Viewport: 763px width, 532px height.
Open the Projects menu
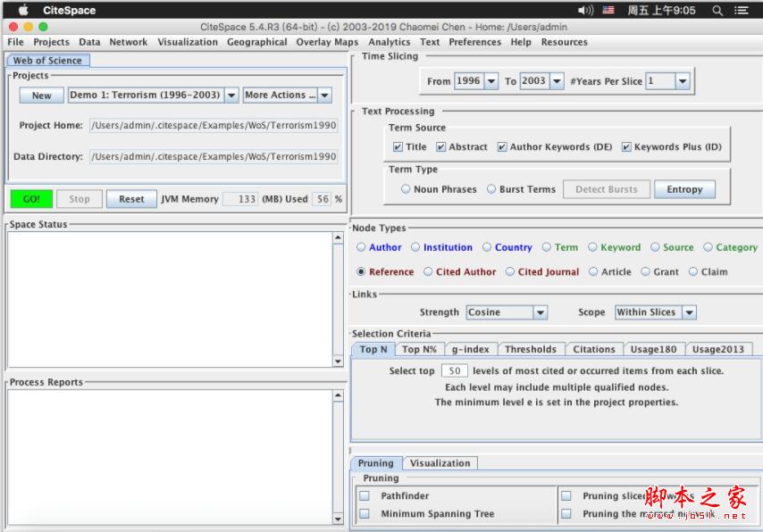pyautogui.click(x=51, y=42)
